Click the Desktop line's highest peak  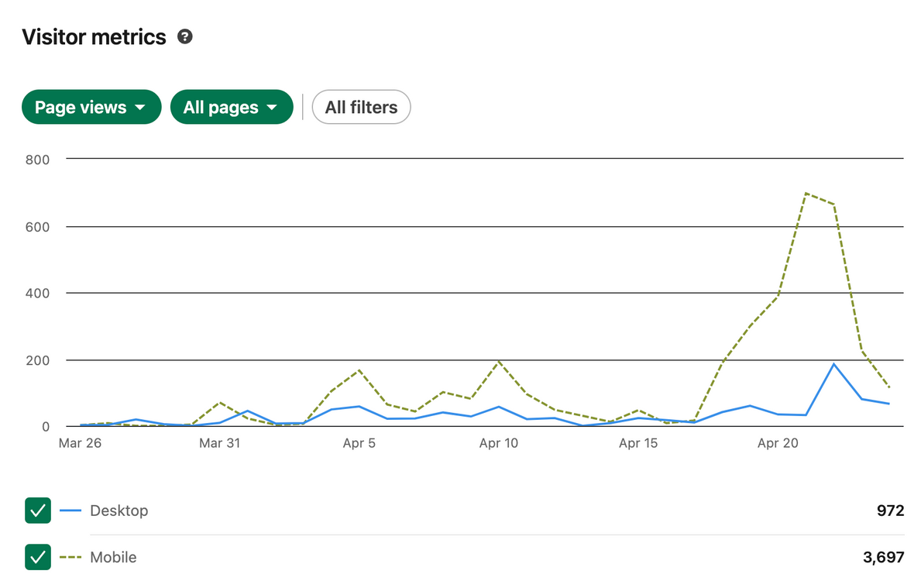[x=834, y=364]
